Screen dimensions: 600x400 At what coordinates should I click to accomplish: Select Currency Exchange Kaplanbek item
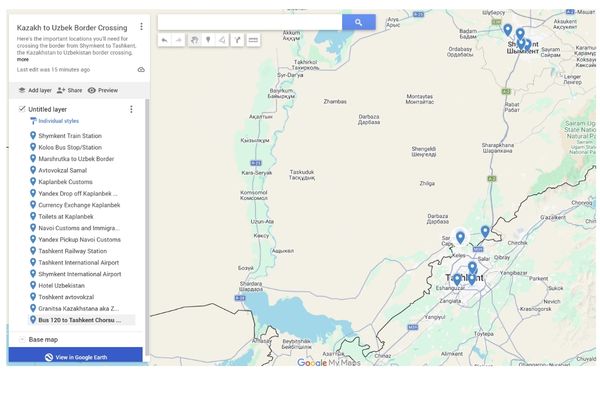pos(79,205)
